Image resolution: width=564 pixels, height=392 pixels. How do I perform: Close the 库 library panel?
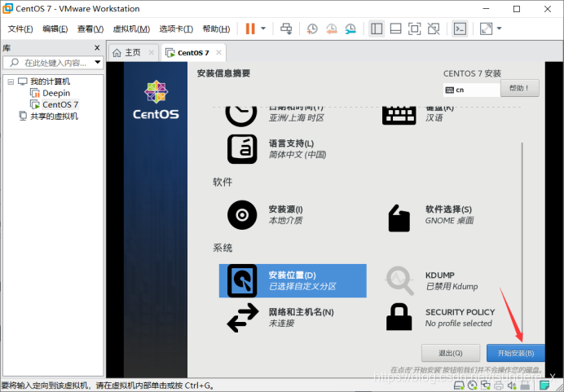click(97, 47)
